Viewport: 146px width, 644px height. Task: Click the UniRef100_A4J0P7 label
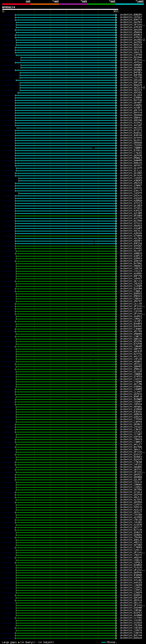131,251
